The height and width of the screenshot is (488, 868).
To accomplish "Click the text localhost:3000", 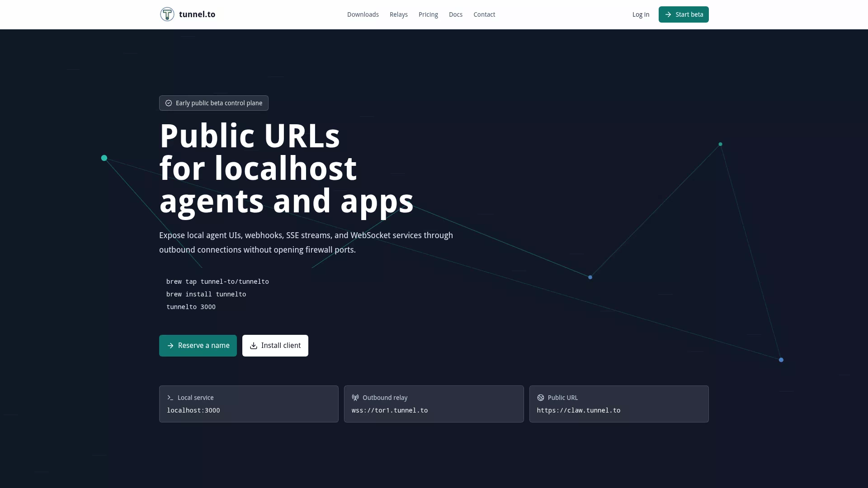I will [193, 410].
